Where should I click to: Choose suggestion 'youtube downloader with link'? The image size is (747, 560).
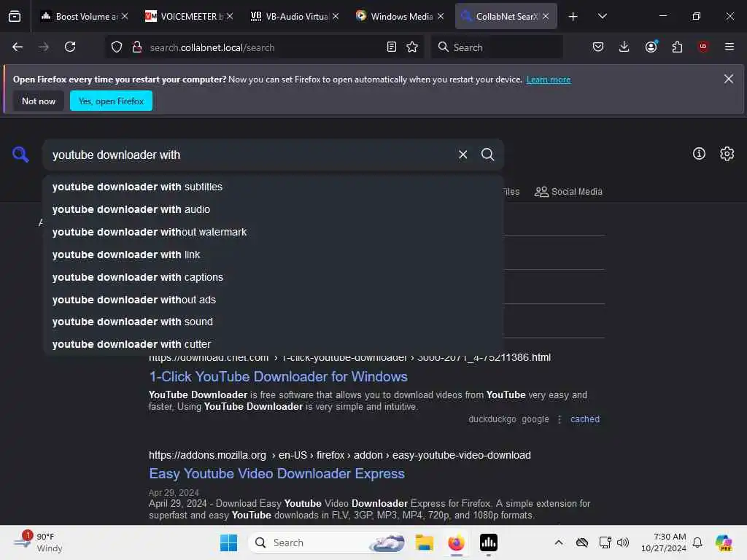[x=273, y=254]
